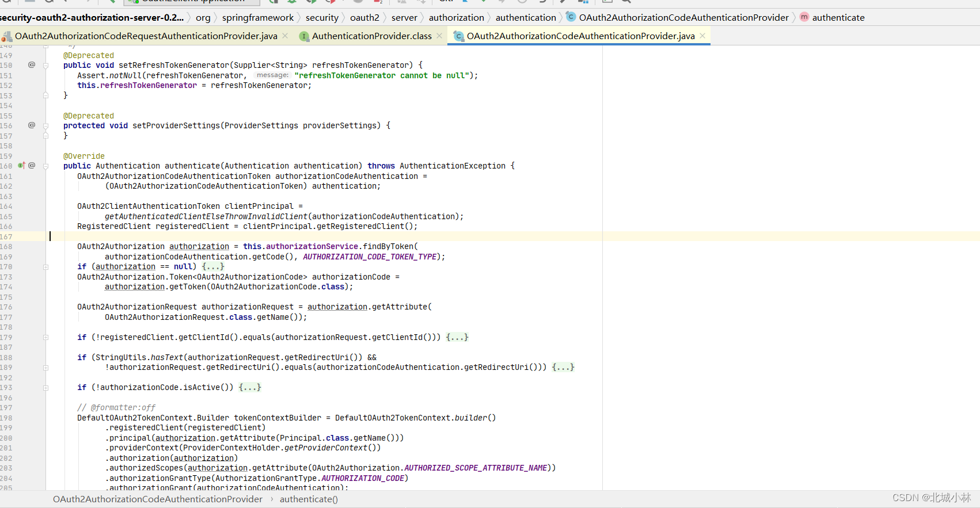Click the folded {...} placeholder on line 189

pos(563,368)
